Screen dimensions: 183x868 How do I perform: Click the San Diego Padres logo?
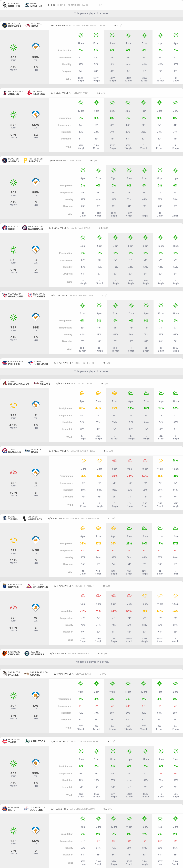(x=5, y=674)
